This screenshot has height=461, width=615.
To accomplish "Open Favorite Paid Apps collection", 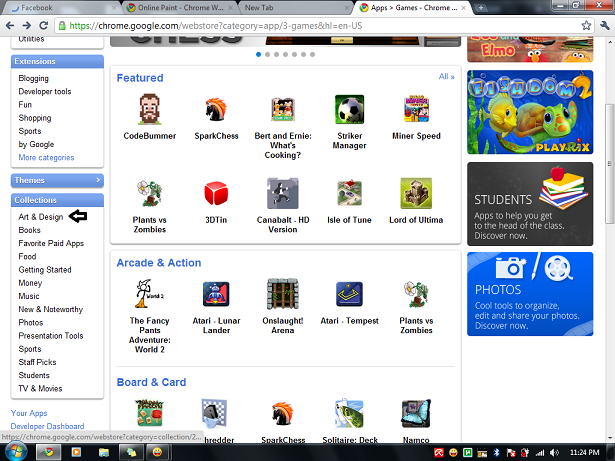I will [x=51, y=243].
